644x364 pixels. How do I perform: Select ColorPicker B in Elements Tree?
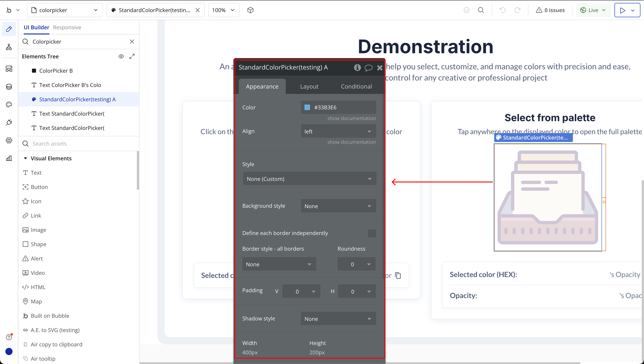coord(56,71)
